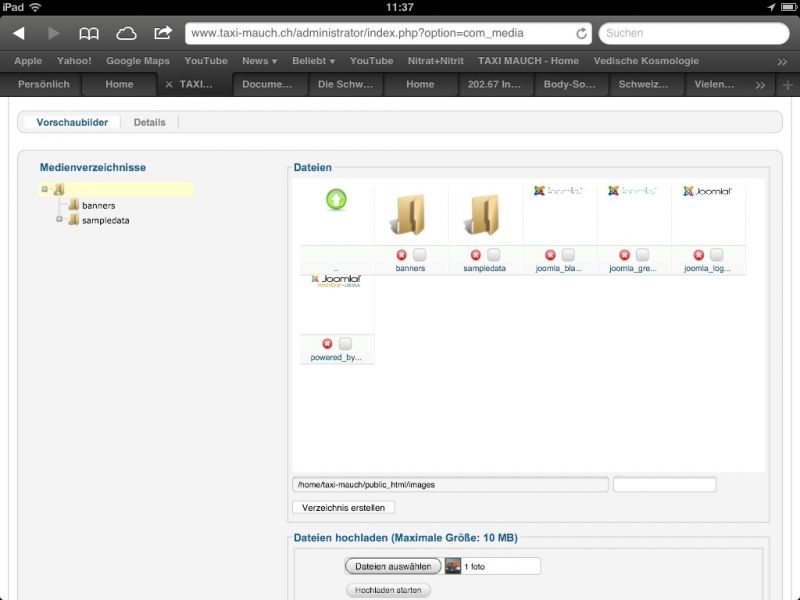This screenshot has height=600, width=800.
Task: Focus the Suchen search field
Action: click(694, 34)
